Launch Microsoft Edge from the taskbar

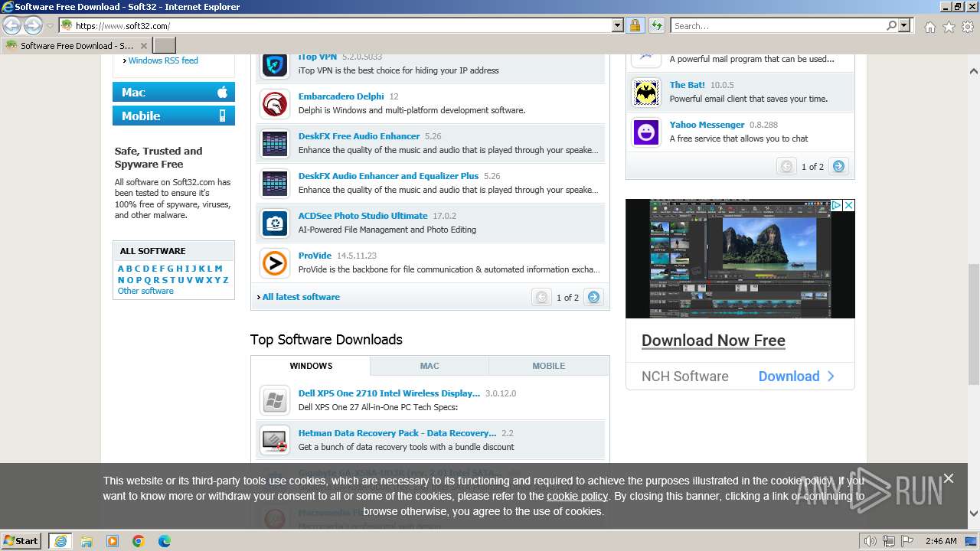point(165,541)
